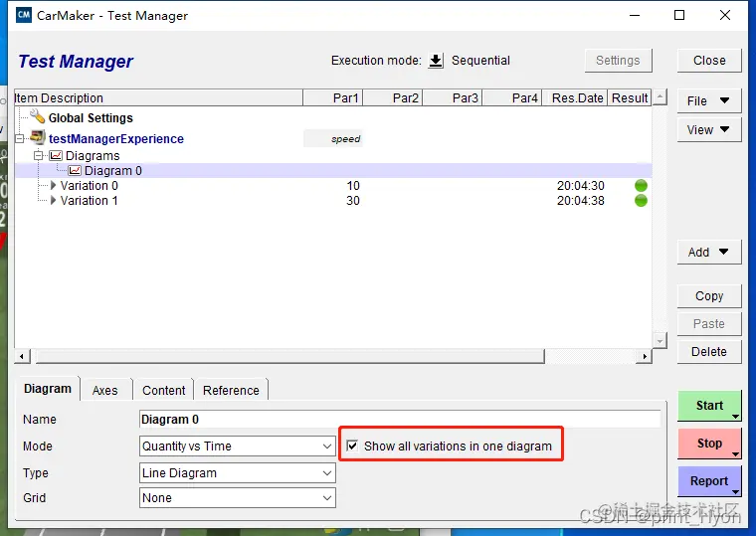Minimize the Test Manager window

(x=635, y=16)
